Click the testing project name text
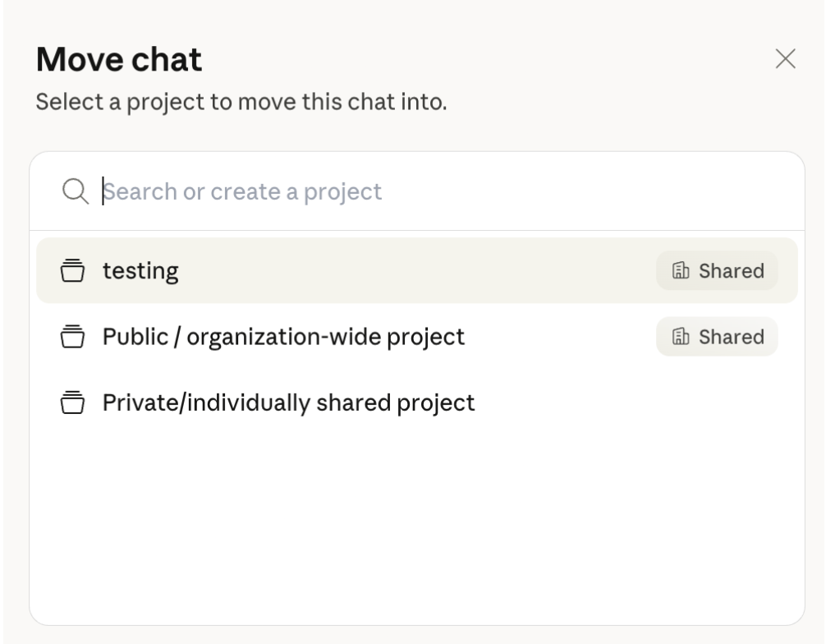The width and height of the screenshot is (826, 644). [140, 271]
